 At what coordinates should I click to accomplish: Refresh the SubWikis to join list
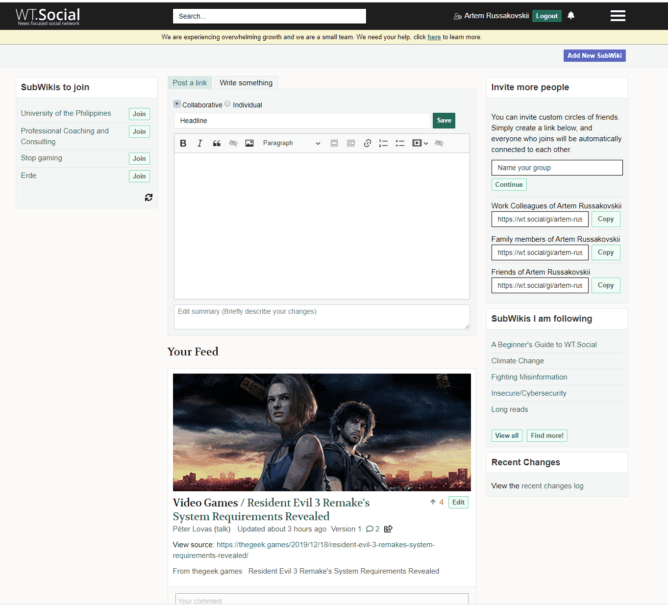[149, 197]
